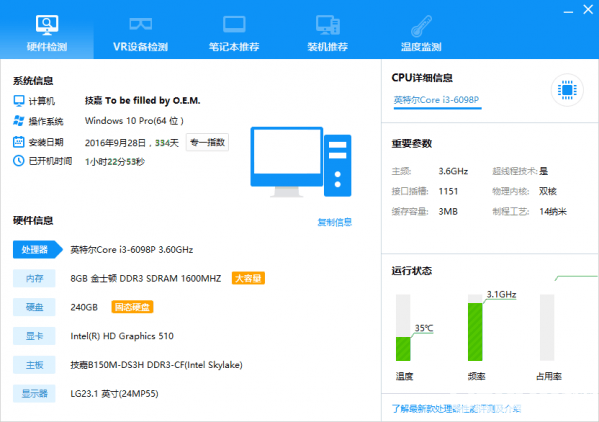Select the 处理器 processor category
Image resolution: width=599 pixels, height=422 pixels.
click(37, 250)
